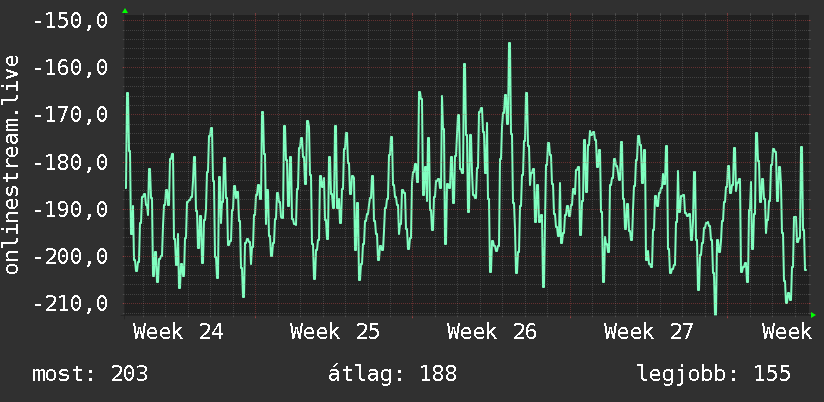Screen dimensions: 824x402
Task: Click the -160,0 y-axis tick label
Action: [x=70, y=68]
